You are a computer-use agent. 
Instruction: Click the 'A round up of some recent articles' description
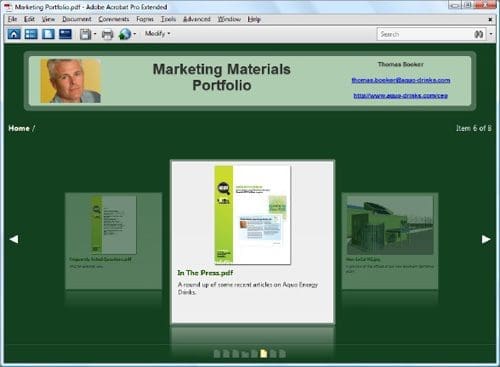(248, 288)
